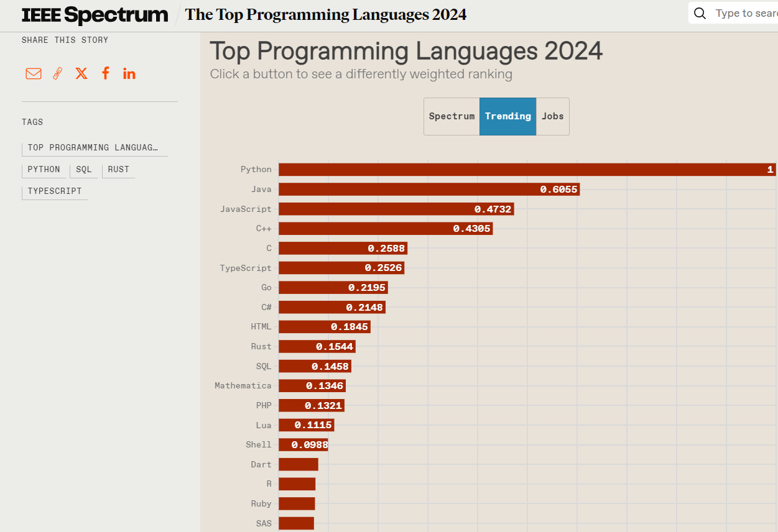Switch to the Spectrum ranking

pyautogui.click(x=452, y=116)
